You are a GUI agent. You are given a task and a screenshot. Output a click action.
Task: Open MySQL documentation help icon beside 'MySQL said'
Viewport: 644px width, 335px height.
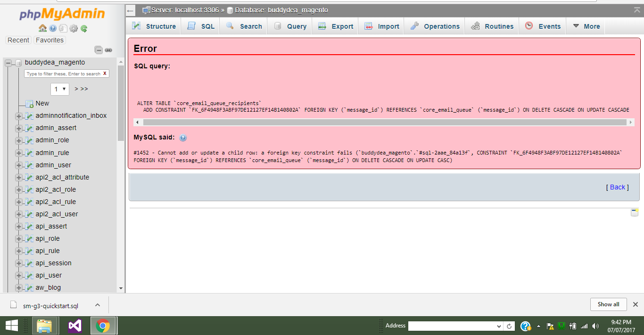point(183,138)
